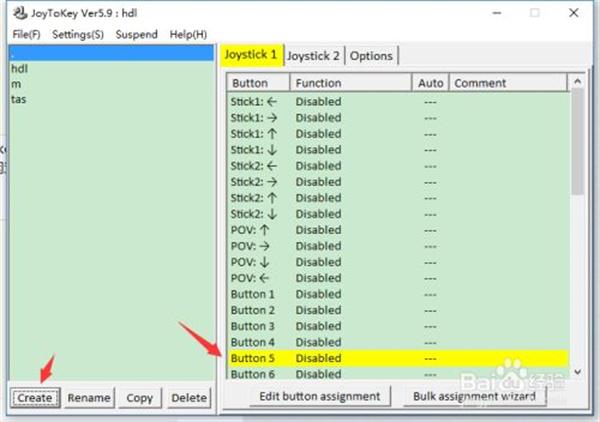Select the Joystick 1 tab
Image resolution: width=600 pixels, height=422 pixels.
[251, 55]
